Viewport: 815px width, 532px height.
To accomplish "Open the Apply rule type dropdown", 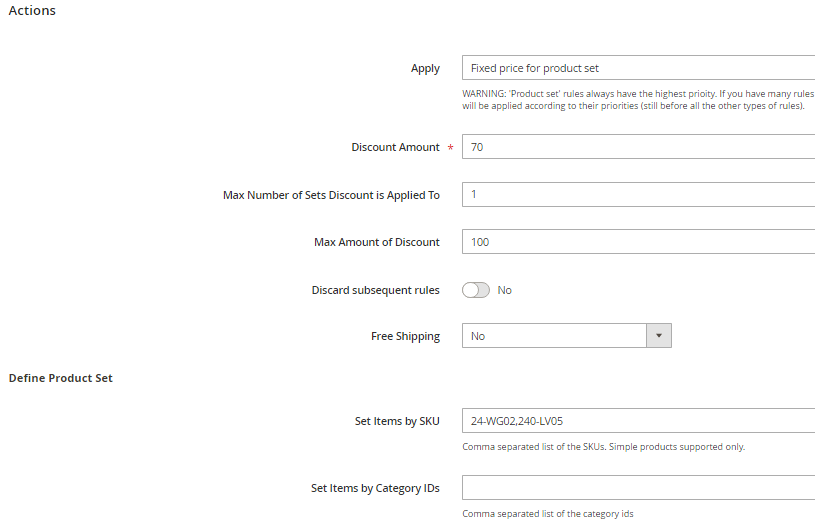I will pyautogui.click(x=638, y=68).
